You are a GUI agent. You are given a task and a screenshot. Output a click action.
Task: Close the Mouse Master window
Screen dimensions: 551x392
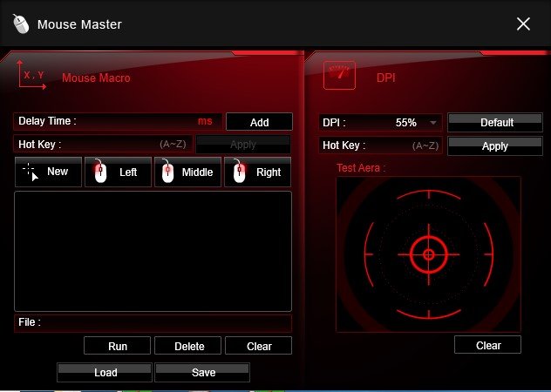click(x=523, y=24)
